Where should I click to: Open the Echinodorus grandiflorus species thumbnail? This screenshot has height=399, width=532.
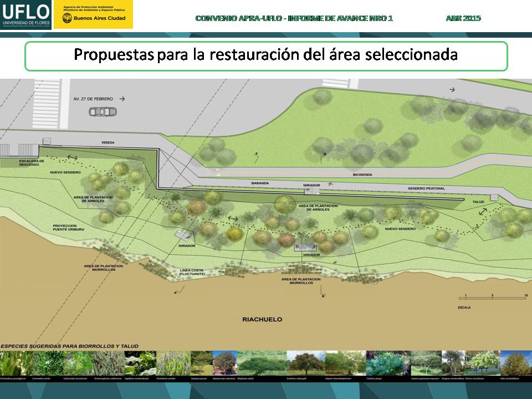(15, 364)
